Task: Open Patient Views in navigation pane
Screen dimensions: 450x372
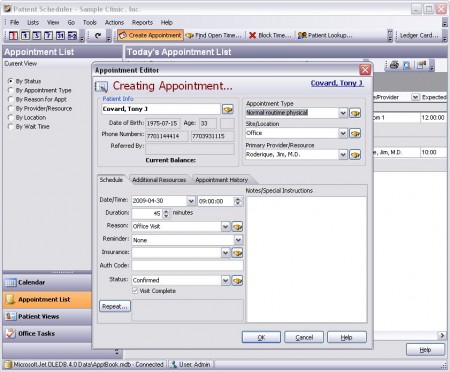Action: [x=47, y=316]
